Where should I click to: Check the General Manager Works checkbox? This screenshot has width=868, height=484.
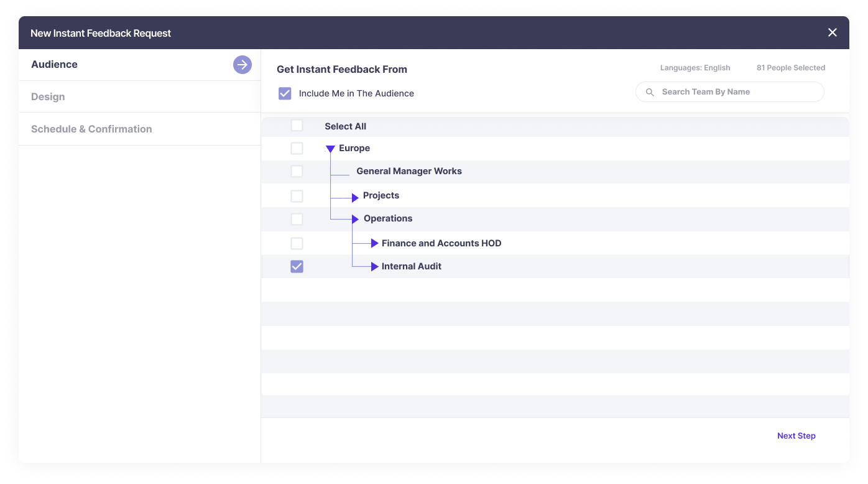click(297, 171)
